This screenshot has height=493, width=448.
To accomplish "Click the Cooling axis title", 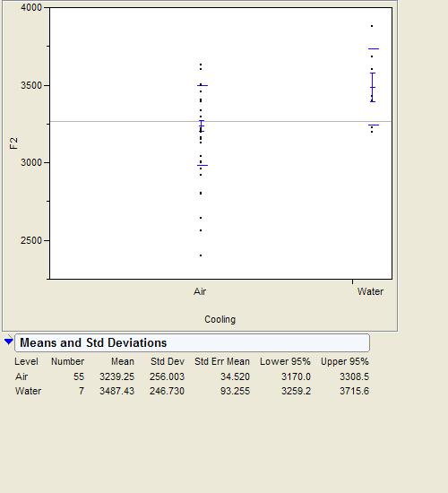I will [x=220, y=319].
